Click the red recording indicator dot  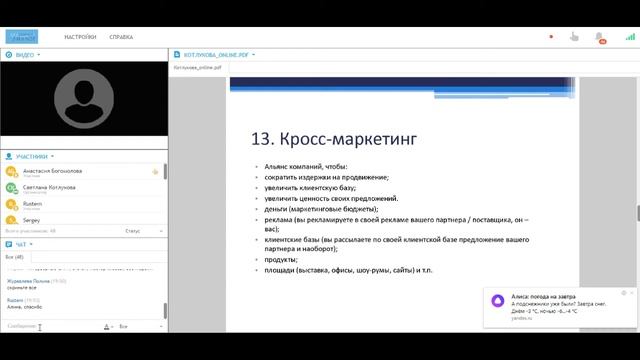[x=551, y=37]
